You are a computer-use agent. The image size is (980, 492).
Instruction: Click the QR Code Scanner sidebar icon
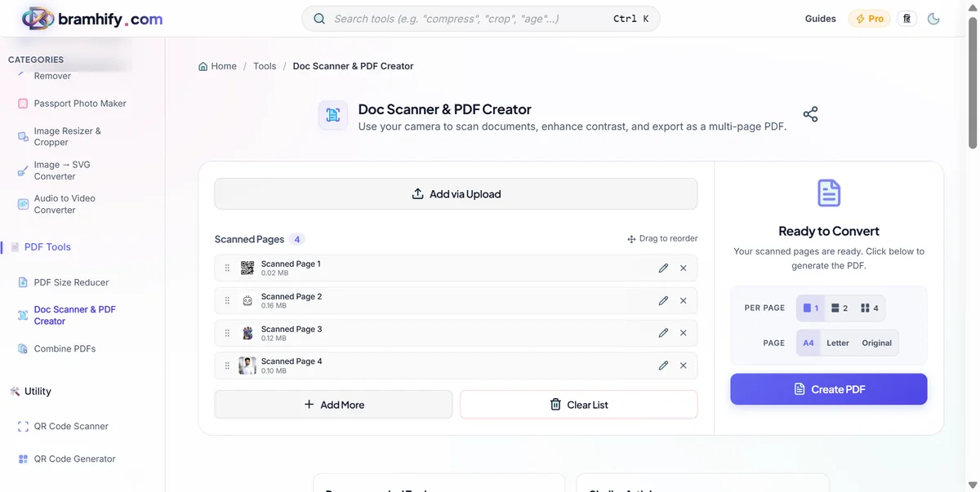23,426
